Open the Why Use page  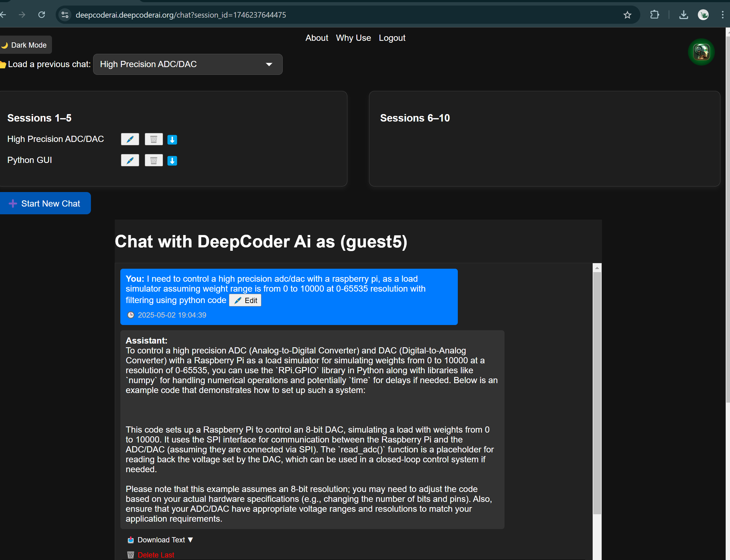[x=353, y=38]
